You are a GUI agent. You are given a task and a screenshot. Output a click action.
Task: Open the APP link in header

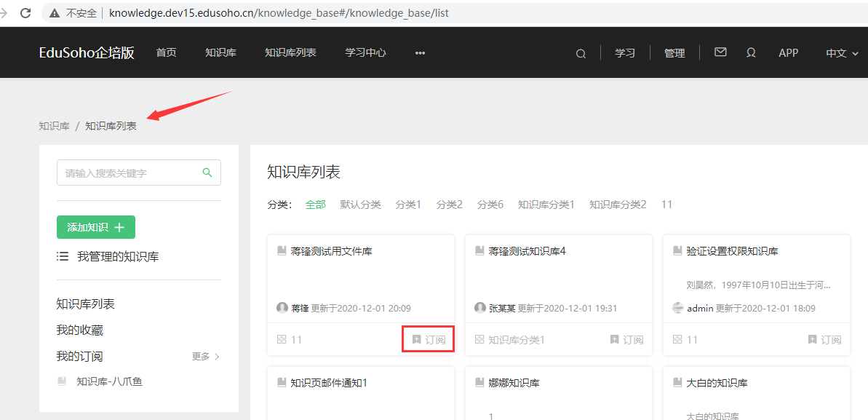(x=788, y=52)
